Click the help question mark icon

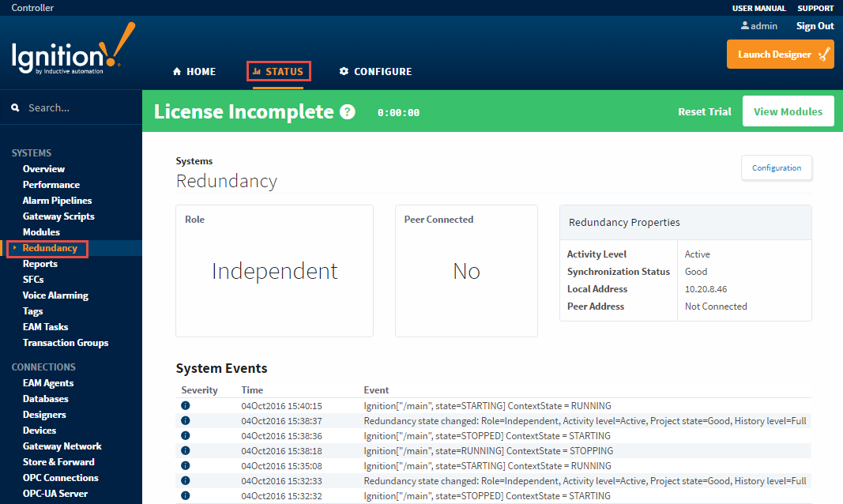tap(347, 112)
